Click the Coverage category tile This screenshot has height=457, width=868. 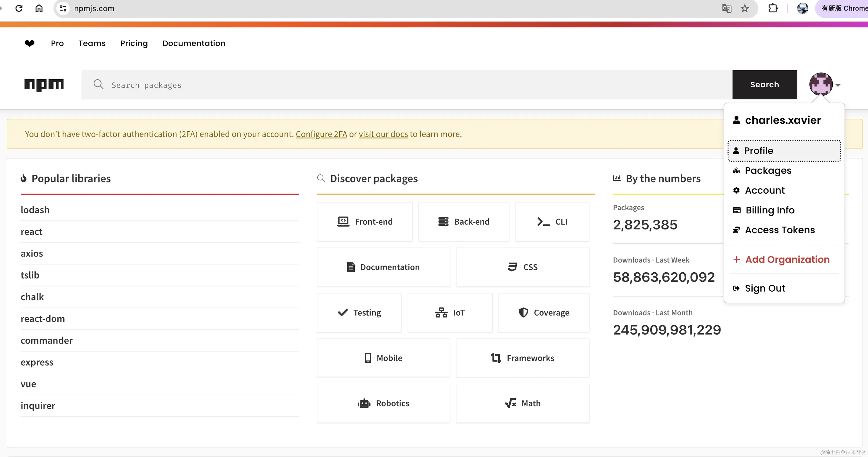pyautogui.click(x=544, y=313)
